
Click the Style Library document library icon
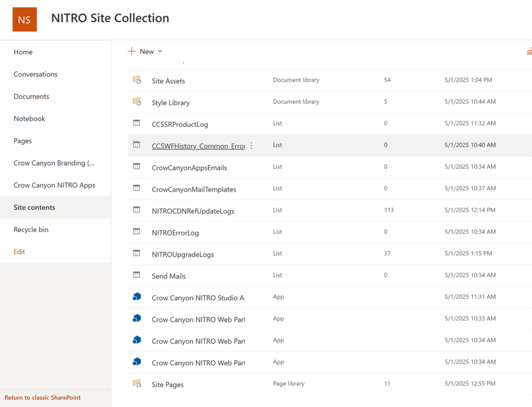(x=137, y=101)
